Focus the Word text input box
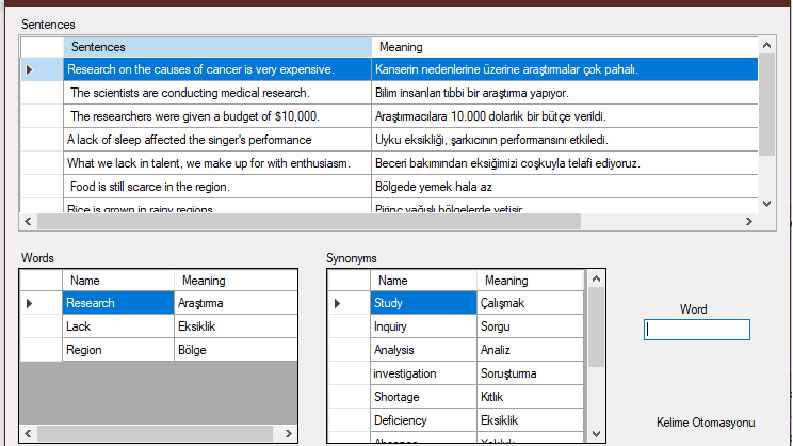The height and width of the screenshot is (446, 793). tap(696, 329)
